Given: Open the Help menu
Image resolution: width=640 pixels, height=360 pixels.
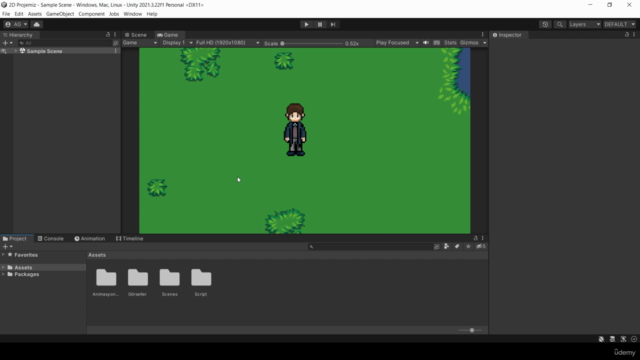Looking at the screenshot, I should tap(152, 14).
